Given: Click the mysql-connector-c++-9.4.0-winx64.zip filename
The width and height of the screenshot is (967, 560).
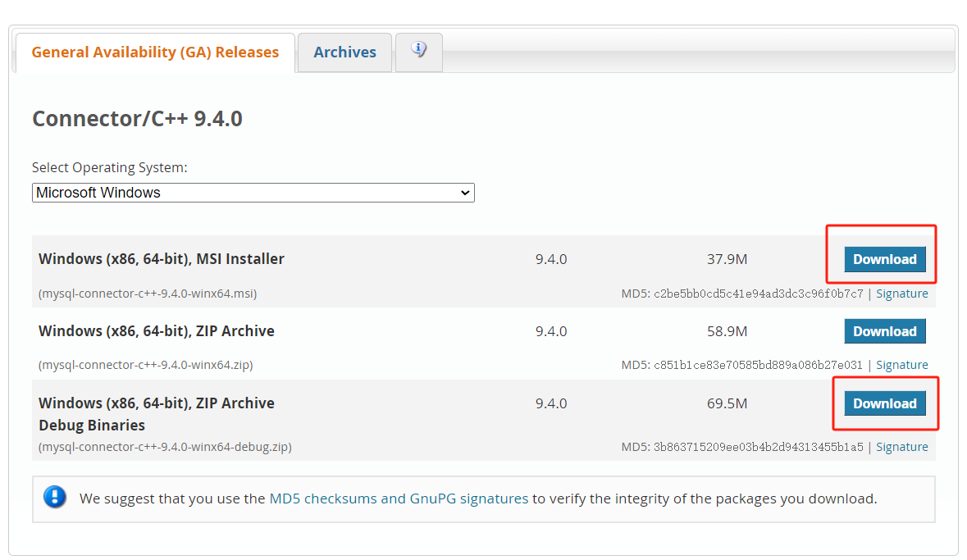Looking at the screenshot, I should point(145,365).
